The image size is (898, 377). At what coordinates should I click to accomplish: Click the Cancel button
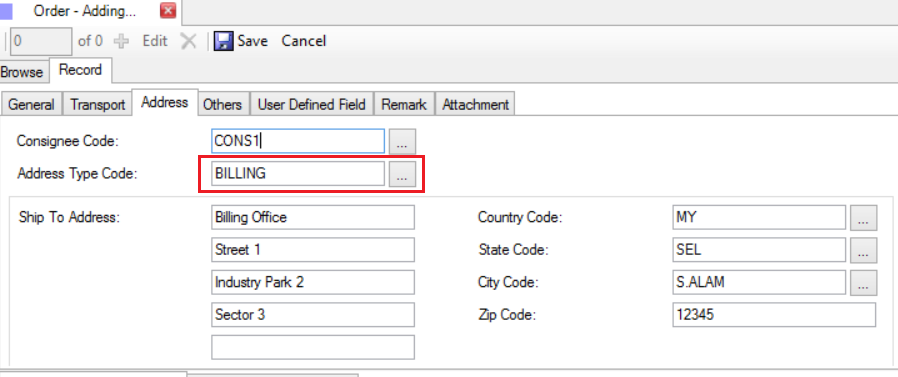(x=304, y=41)
